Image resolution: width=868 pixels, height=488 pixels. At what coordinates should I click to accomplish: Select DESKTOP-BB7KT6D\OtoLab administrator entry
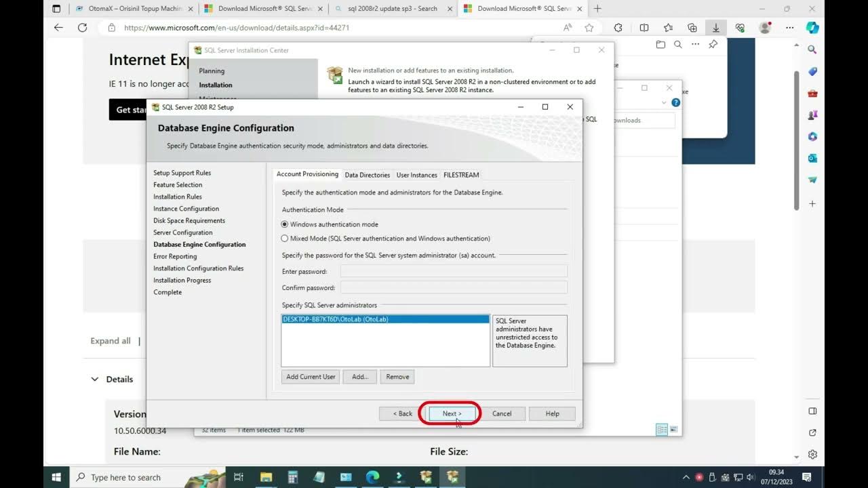pyautogui.click(x=385, y=319)
